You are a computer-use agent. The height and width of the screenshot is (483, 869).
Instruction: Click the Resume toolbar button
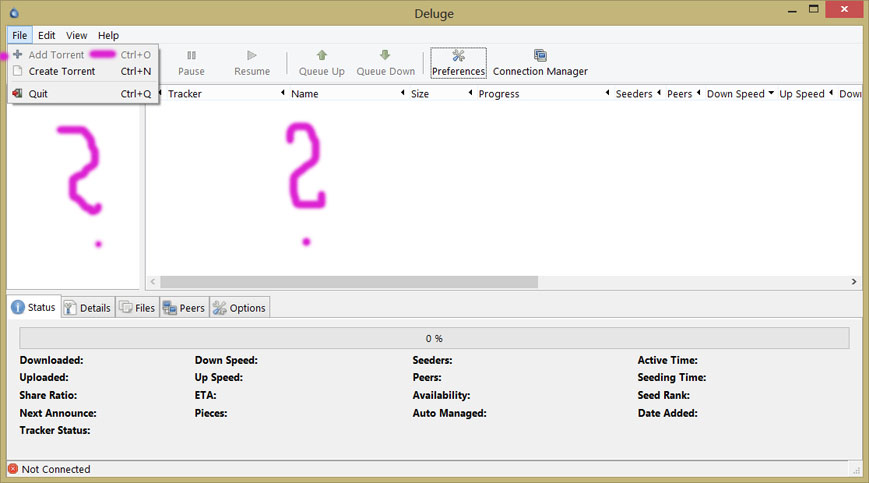pyautogui.click(x=252, y=63)
